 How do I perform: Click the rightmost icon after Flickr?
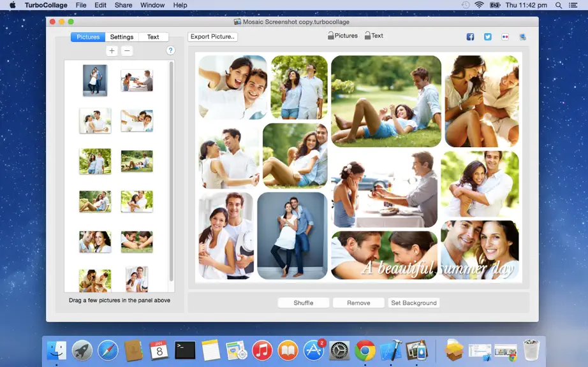coord(522,37)
